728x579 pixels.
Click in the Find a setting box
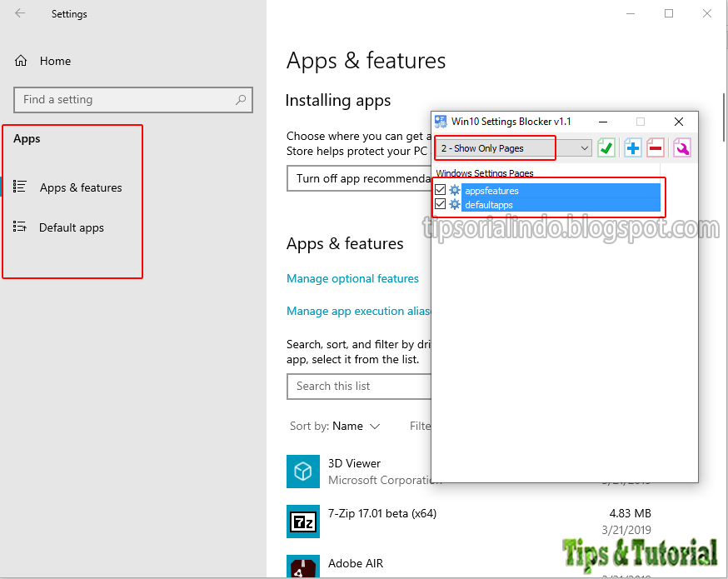tap(133, 100)
